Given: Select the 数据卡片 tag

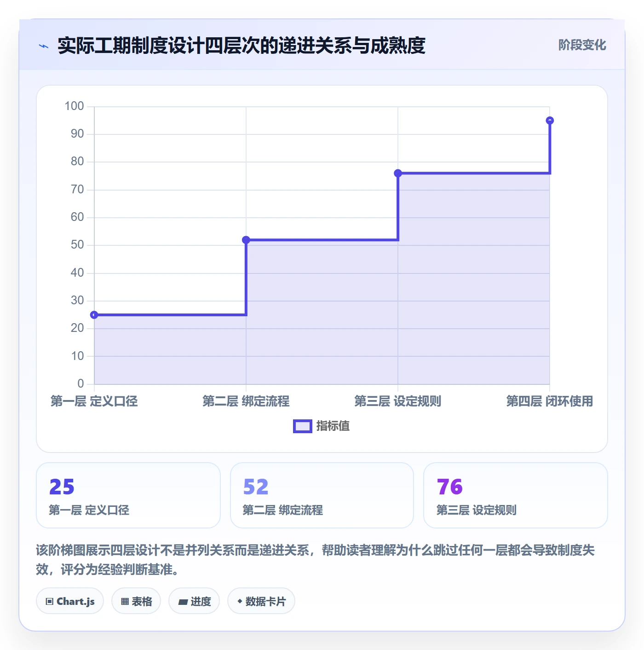Looking at the screenshot, I should pyautogui.click(x=261, y=601).
